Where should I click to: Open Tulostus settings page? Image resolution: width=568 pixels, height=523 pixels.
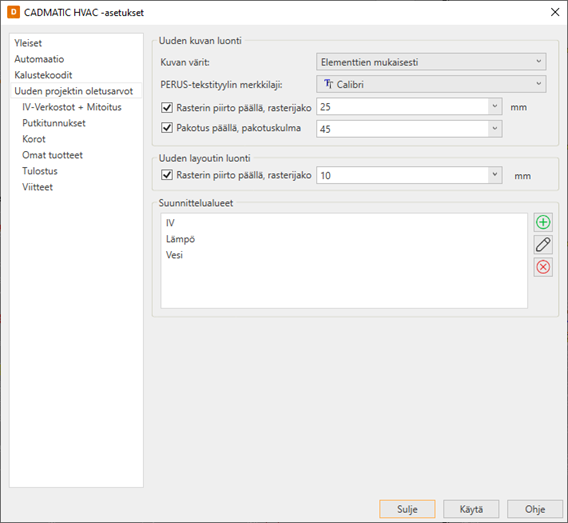click(x=40, y=171)
